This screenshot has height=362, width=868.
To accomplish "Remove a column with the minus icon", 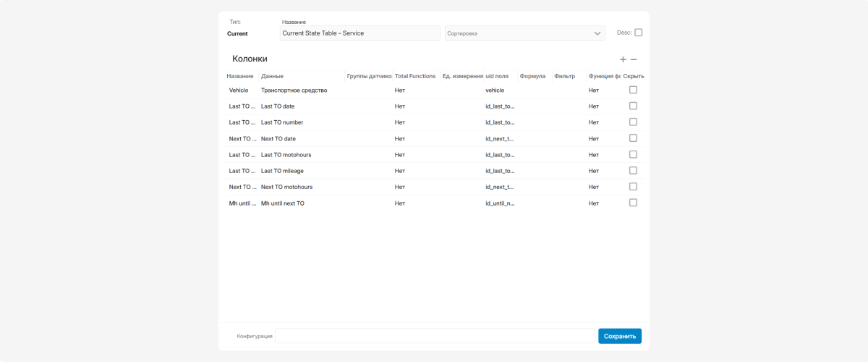I will pos(634,59).
